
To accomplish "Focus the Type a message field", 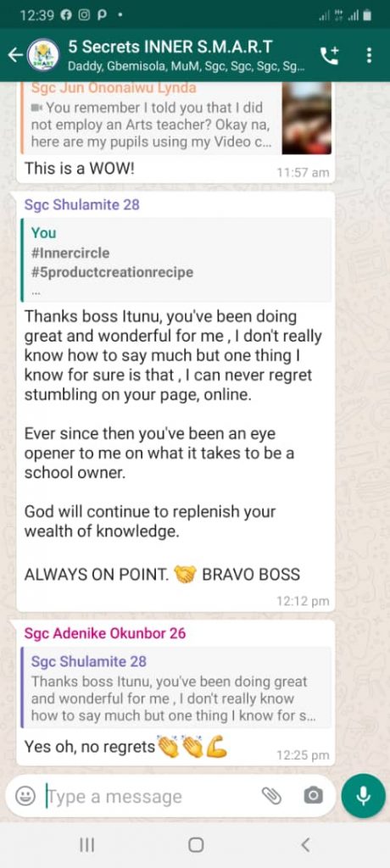I will coord(149,797).
